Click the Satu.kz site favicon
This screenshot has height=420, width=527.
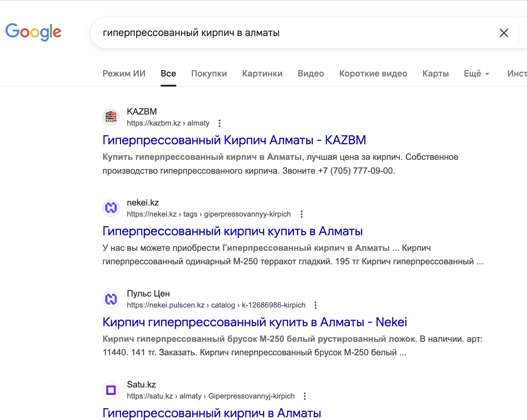click(111, 390)
